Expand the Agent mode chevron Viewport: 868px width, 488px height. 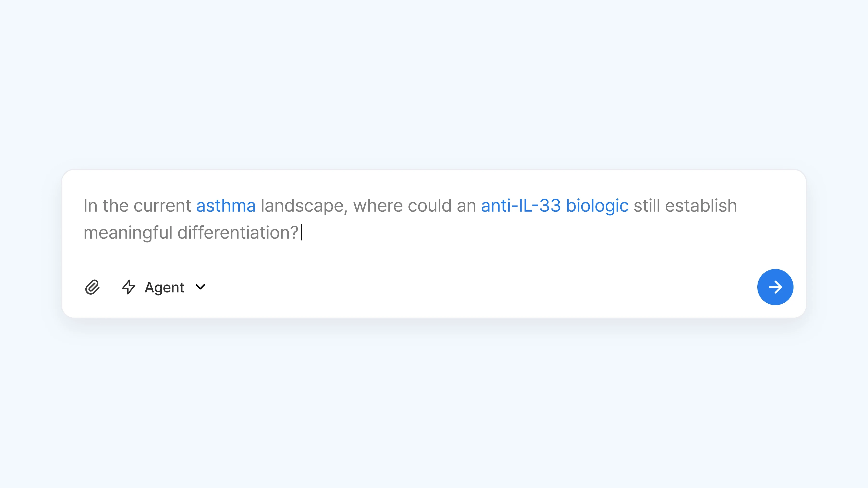click(201, 287)
